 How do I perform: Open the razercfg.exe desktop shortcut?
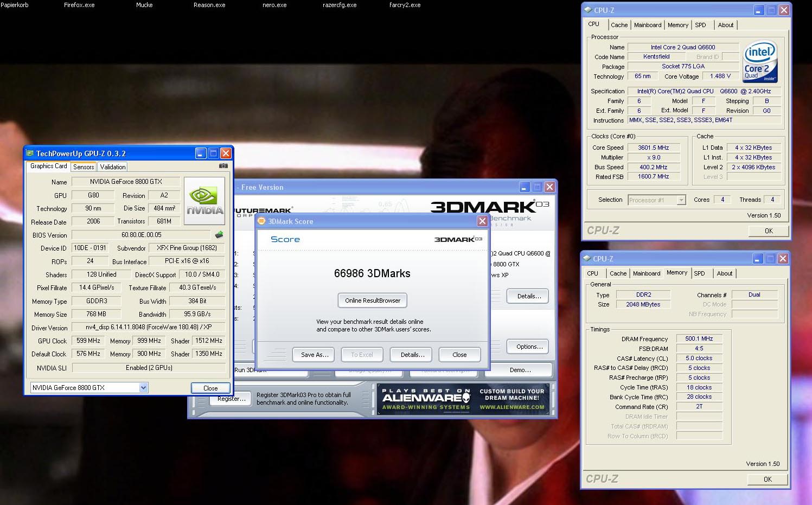tap(340, 5)
